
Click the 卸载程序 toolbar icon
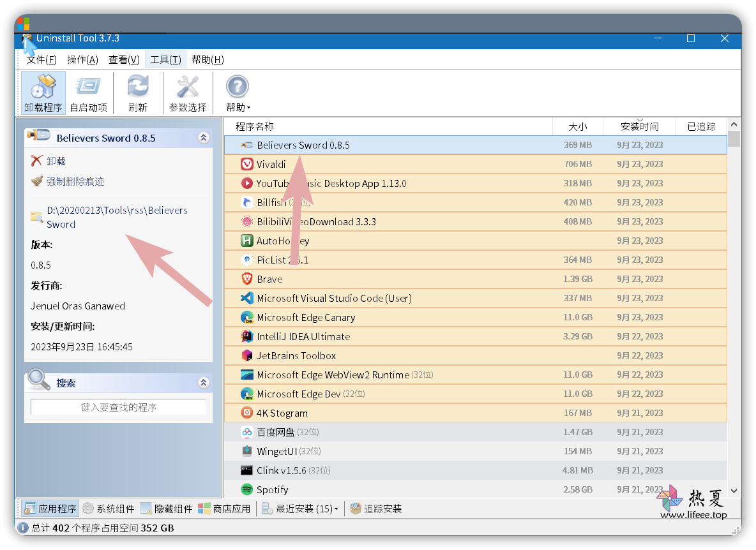43,93
